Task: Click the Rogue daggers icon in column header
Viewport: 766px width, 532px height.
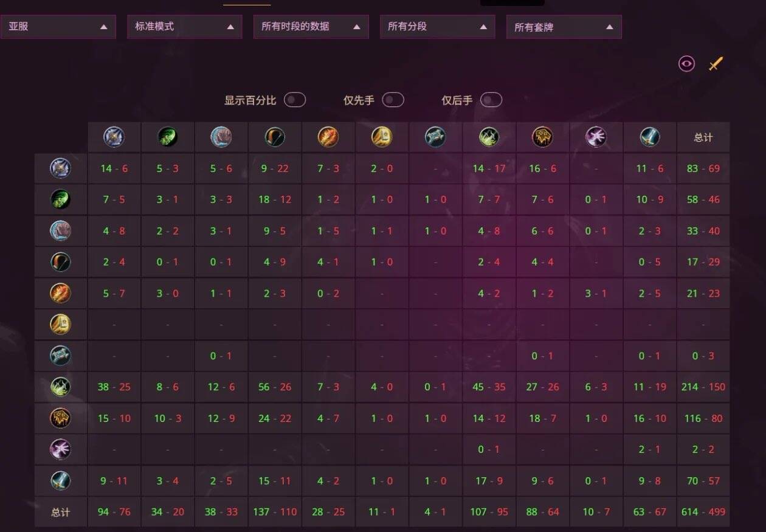Action: 488,137
